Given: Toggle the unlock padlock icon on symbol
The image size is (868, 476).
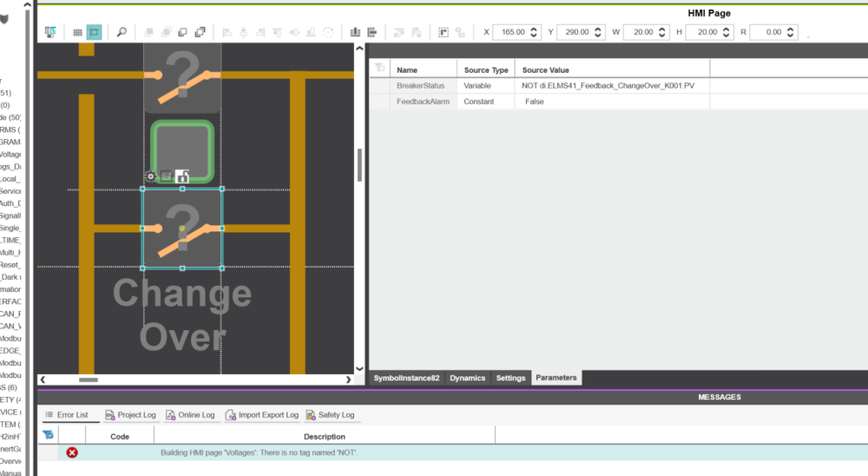Looking at the screenshot, I should [x=182, y=176].
